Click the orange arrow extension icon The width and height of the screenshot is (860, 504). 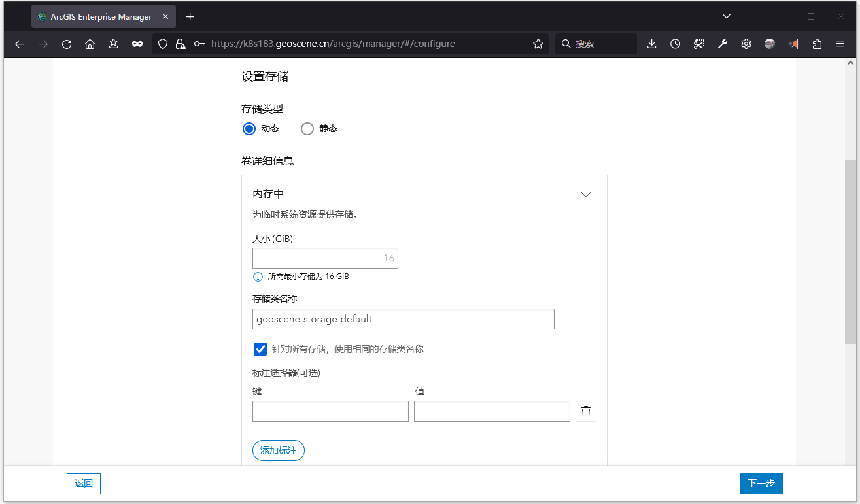click(x=793, y=44)
